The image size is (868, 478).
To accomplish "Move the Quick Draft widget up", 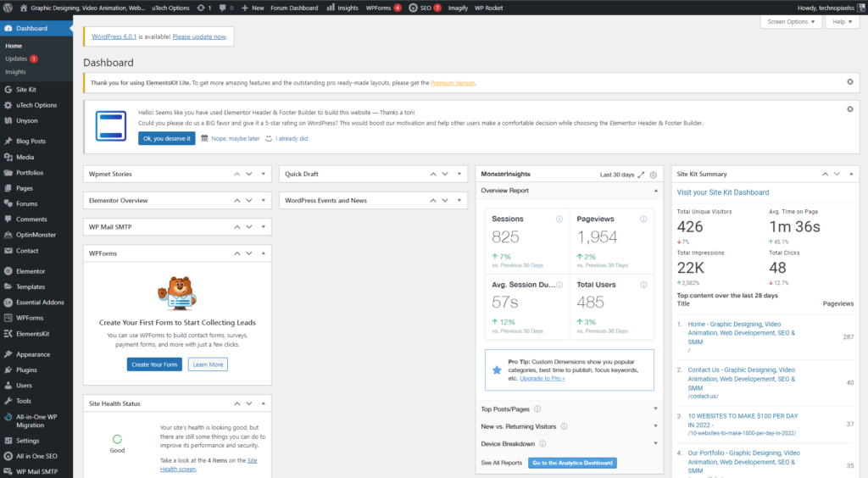I will point(433,174).
